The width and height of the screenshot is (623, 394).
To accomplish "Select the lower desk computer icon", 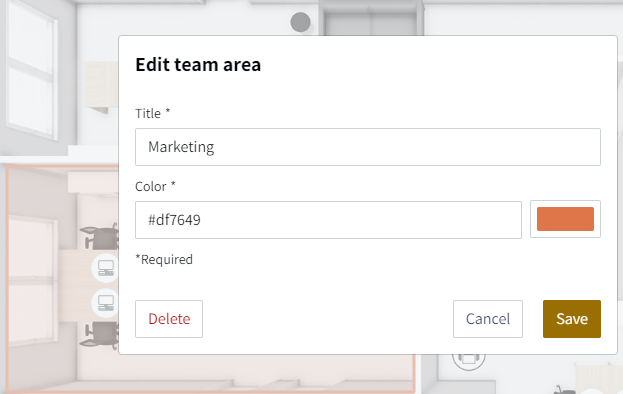I will tap(106, 303).
